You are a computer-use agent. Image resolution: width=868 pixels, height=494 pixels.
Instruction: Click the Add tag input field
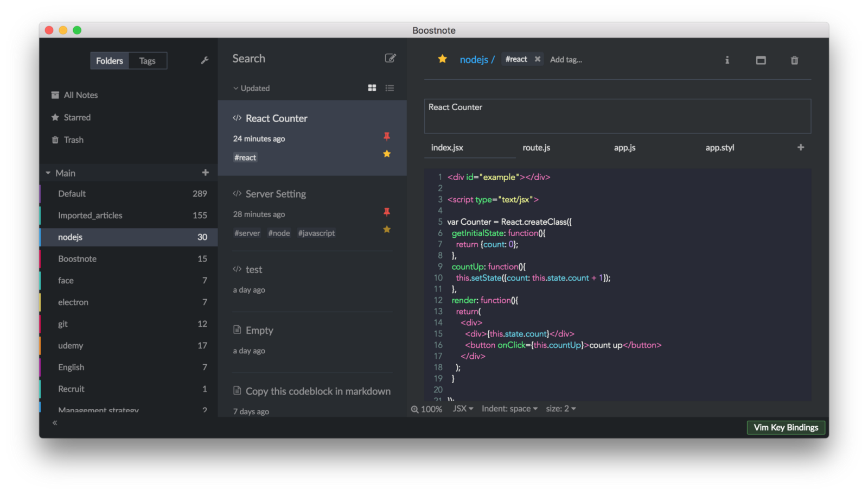(x=566, y=60)
